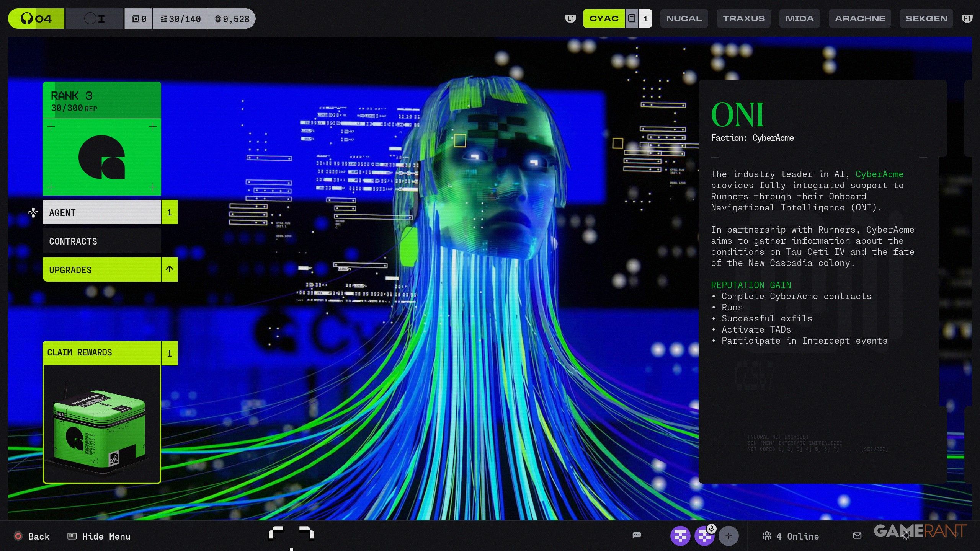This screenshot has height=551, width=980.
Task: Click the runner level 04 badge
Action: 36,19
